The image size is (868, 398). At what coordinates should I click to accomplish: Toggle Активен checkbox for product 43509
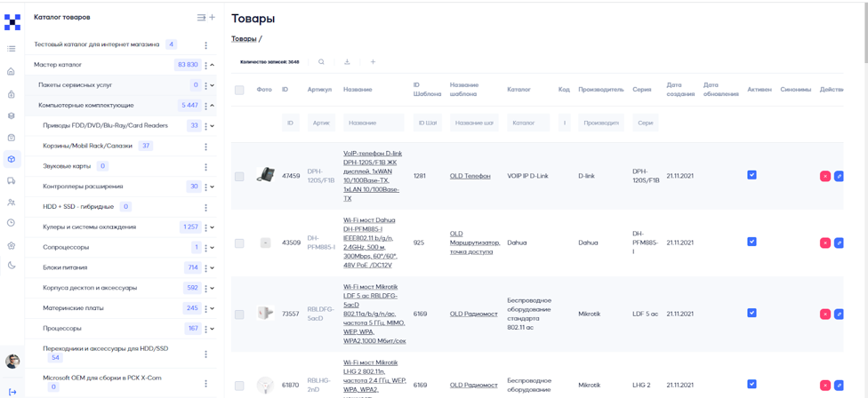point(751,242)
